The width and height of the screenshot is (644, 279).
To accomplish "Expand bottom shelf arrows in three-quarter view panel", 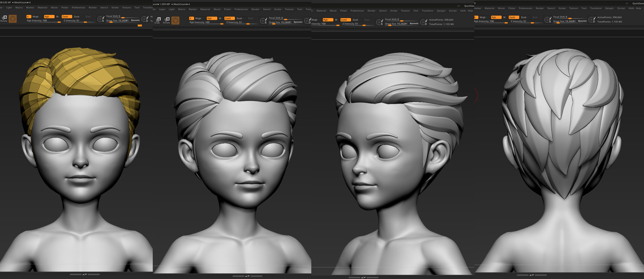I will tap(364, 278).
